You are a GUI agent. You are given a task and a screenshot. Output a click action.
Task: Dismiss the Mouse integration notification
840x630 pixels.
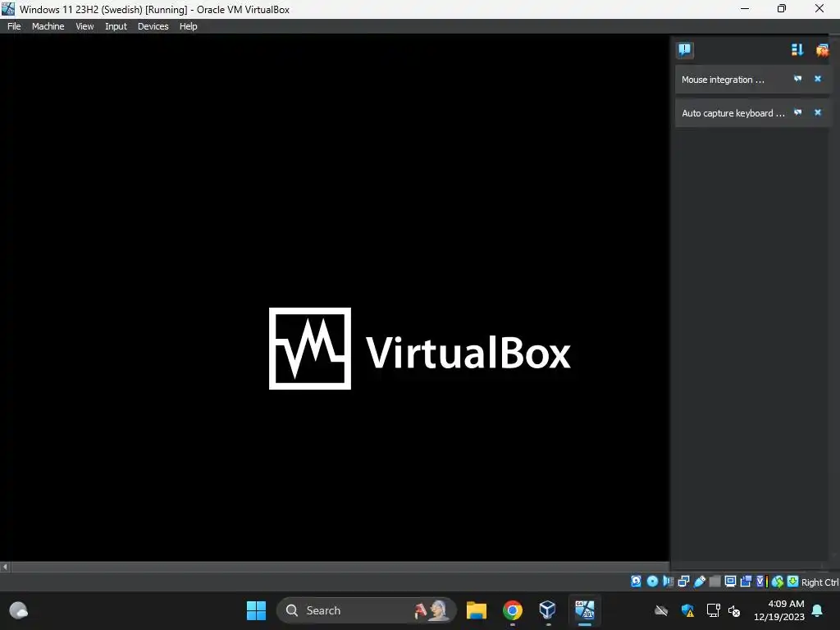[818, 79]
